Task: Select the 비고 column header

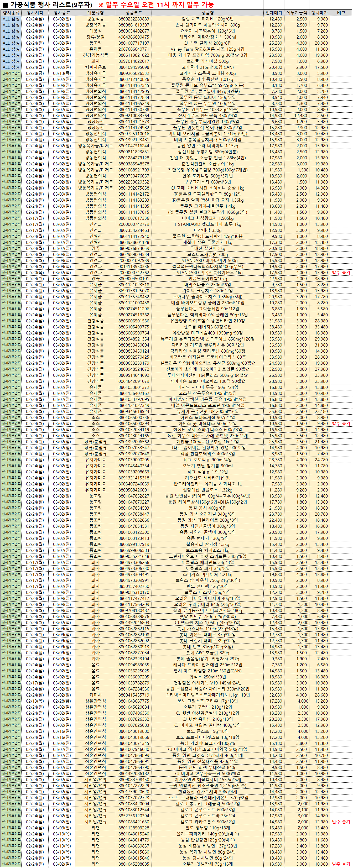Action: [x=341, y=13]
